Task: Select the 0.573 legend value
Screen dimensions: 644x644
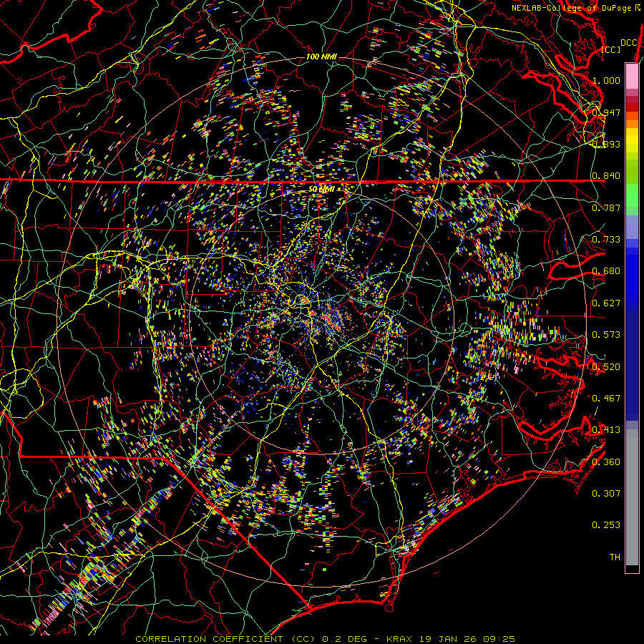Action: [x=606, y=335]
